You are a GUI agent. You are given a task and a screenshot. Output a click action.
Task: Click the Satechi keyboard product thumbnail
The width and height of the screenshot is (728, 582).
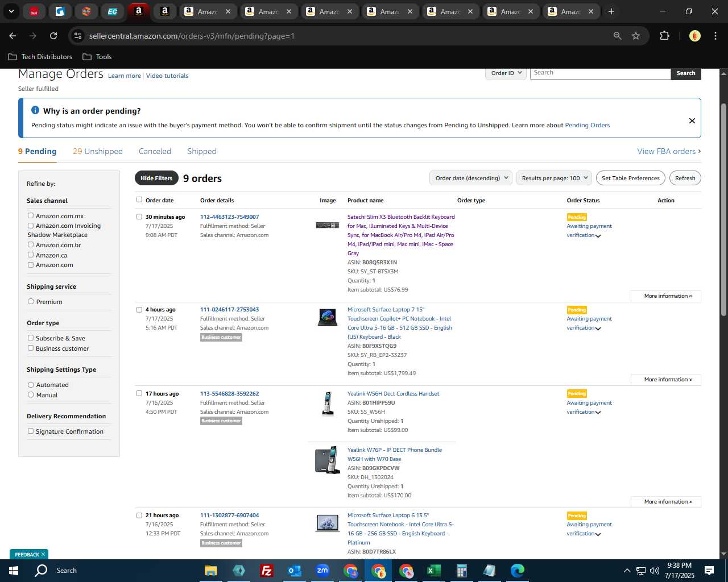(328, 225)
